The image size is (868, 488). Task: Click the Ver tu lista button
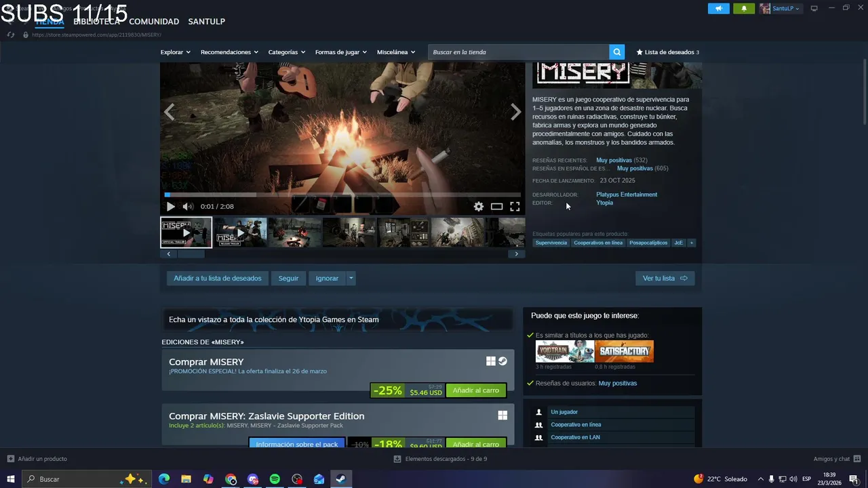(665, 278)
